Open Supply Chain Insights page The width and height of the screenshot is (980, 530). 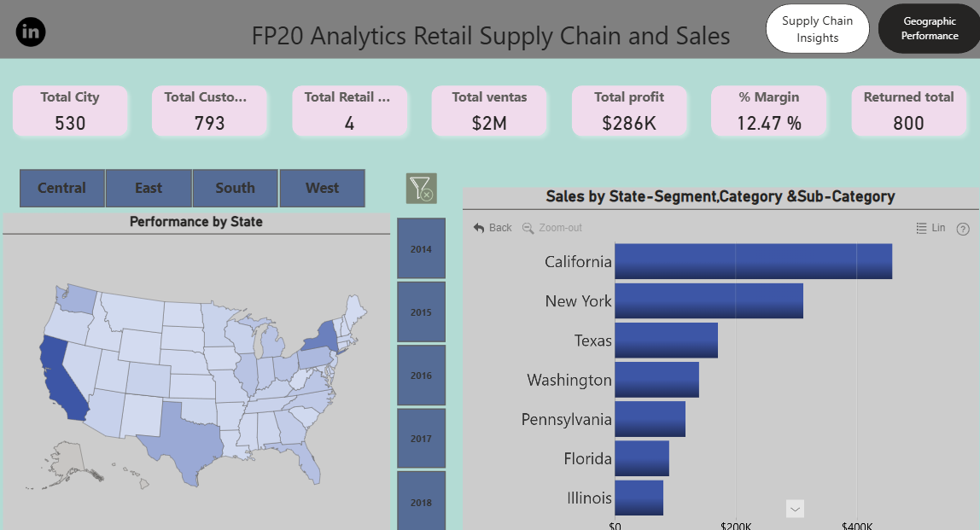[x=818, y=29]
